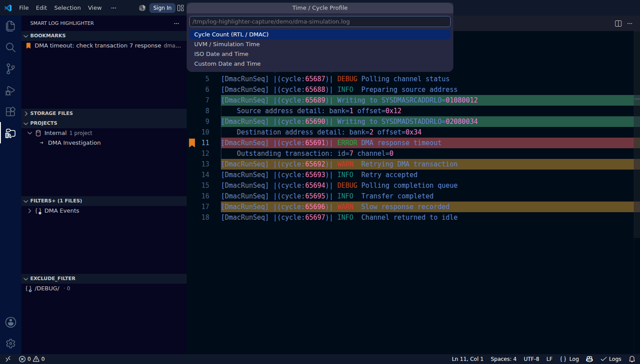Image resolution: width=640 pixels, height=364 pixels.
Task: Open the notifications bell in the status bar
Action: pyautogui.click(x=632, y=359)
